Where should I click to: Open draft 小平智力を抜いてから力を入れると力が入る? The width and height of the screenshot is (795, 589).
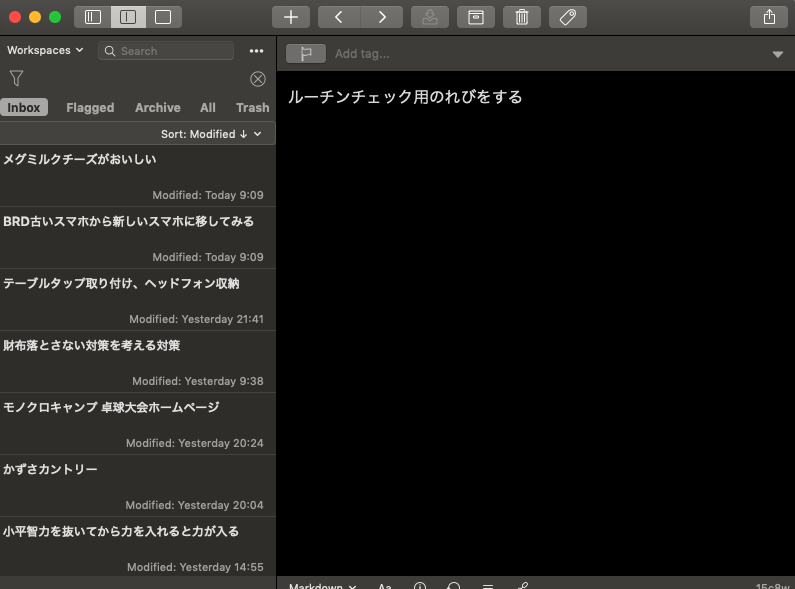point(137,547)
